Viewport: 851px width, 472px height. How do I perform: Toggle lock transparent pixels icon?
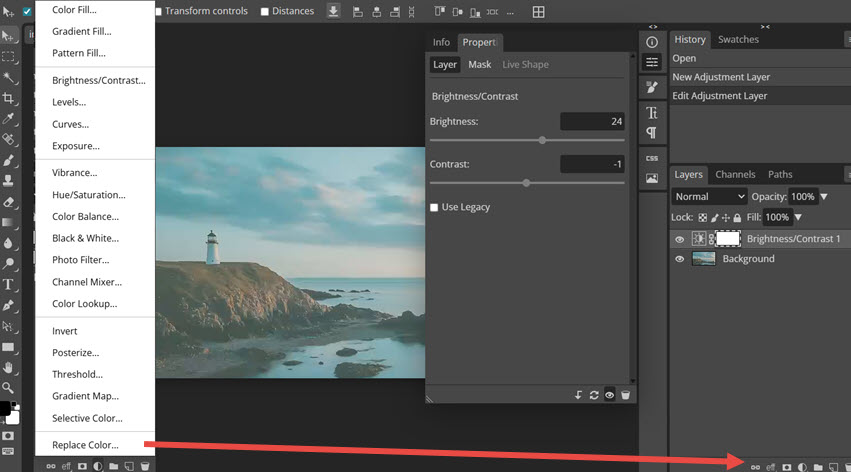pyautogui.click(x=703, y=218)
